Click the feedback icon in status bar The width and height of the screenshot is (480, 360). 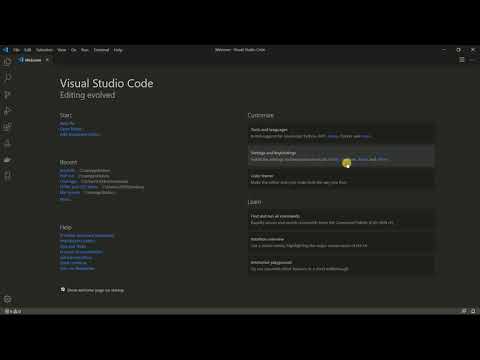point(463,311)
